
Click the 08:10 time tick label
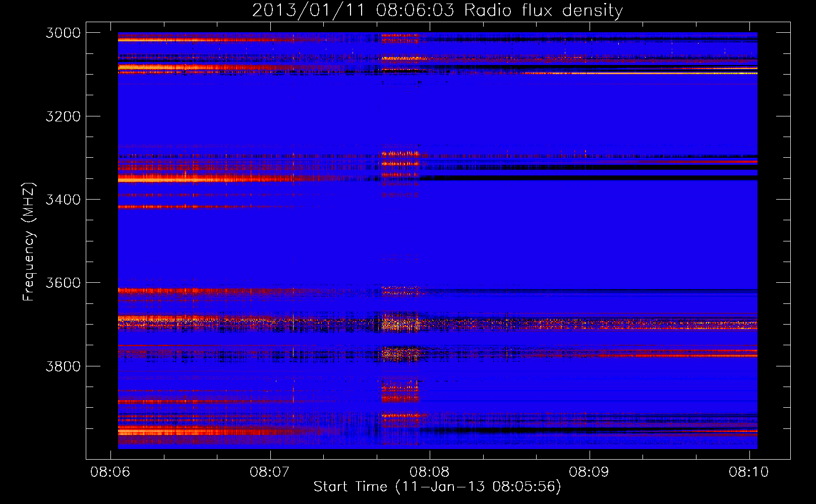[748, 472]
